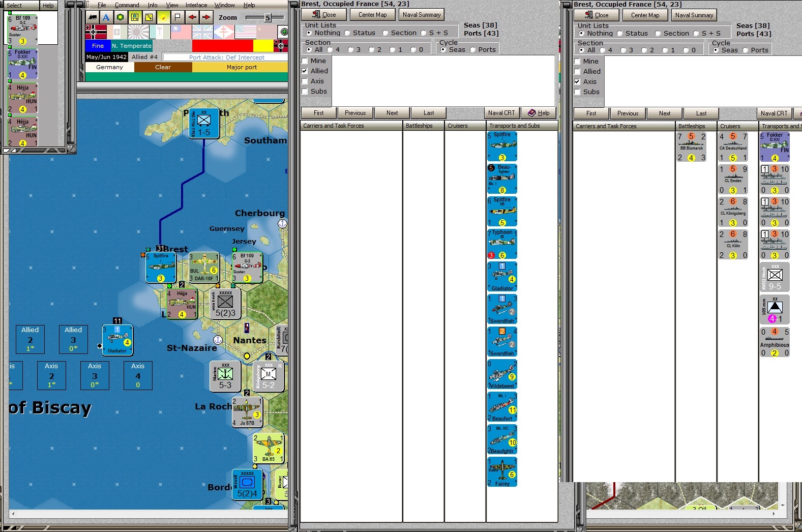Click the red left arrow toolbar icon

pyautogui.click(x=192, y=17)
